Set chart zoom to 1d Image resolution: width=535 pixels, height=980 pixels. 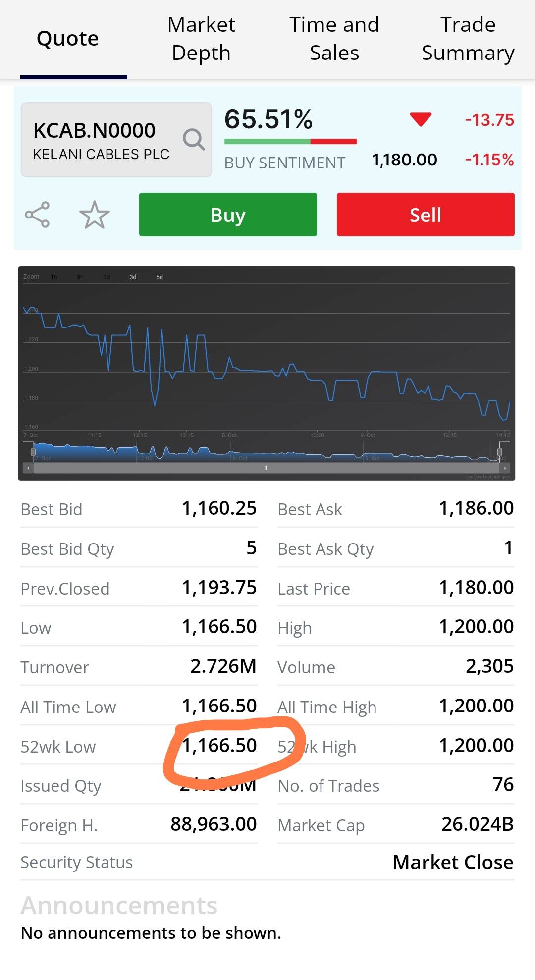click(107, 277)
